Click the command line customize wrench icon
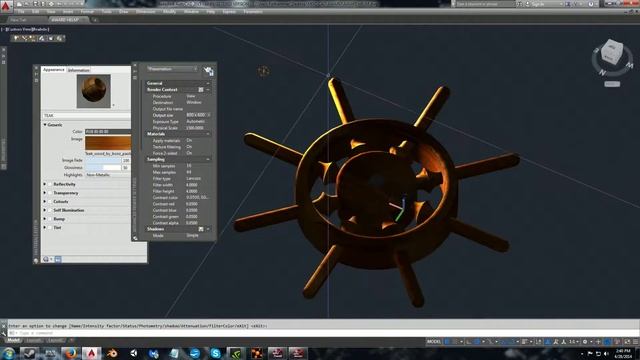Viewport: 640px width, 360px height. click(x=4, y=333)
